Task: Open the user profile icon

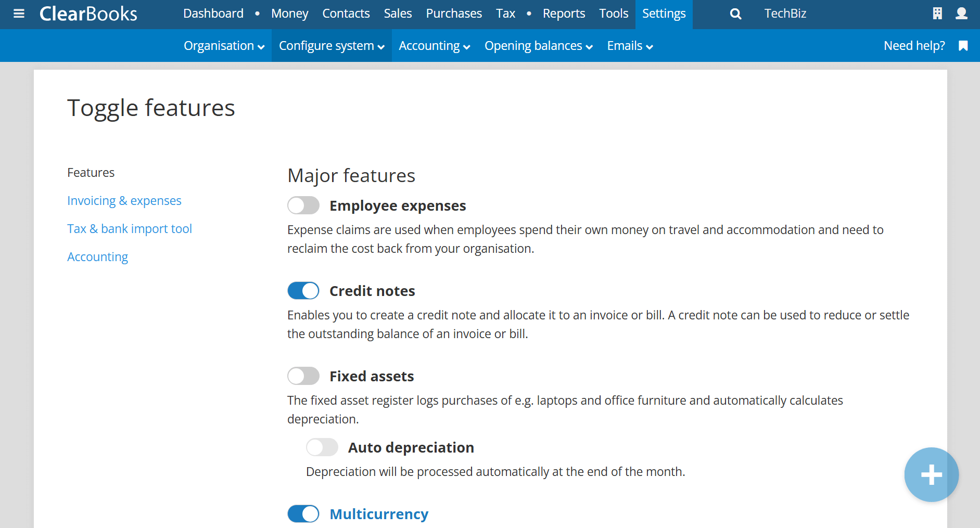Action: coord(961,14)
